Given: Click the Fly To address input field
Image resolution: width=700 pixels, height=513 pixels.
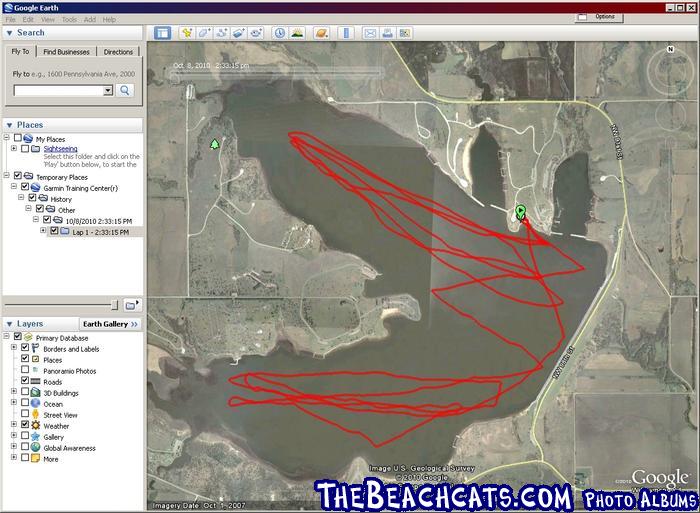Looking at the screenshot, I should tap(59, 91).
